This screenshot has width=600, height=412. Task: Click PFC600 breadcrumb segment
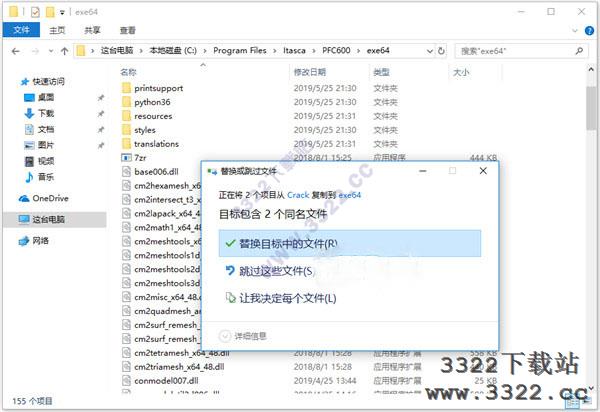click(336, 50)
